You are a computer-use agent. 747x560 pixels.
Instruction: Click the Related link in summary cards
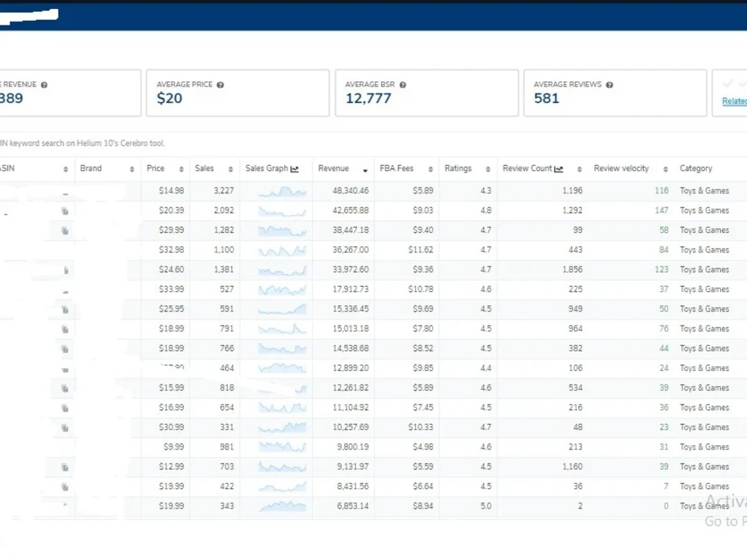[x=734, y=101]
